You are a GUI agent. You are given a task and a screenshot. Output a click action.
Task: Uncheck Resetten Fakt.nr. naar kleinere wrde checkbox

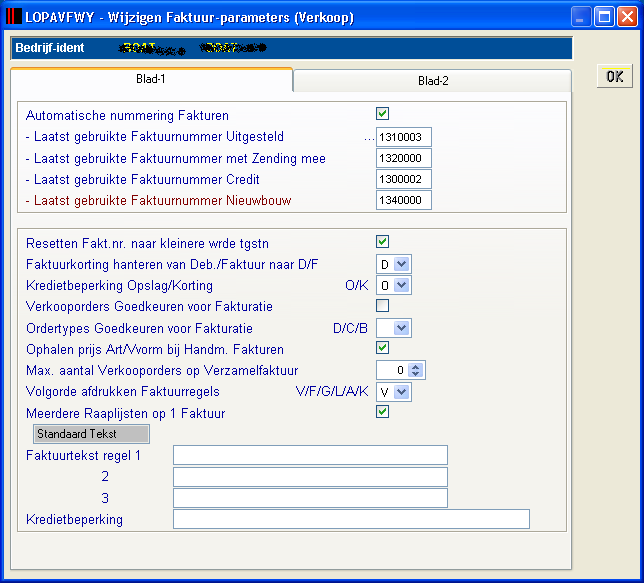pyautogui.click(x=382, y=242)
